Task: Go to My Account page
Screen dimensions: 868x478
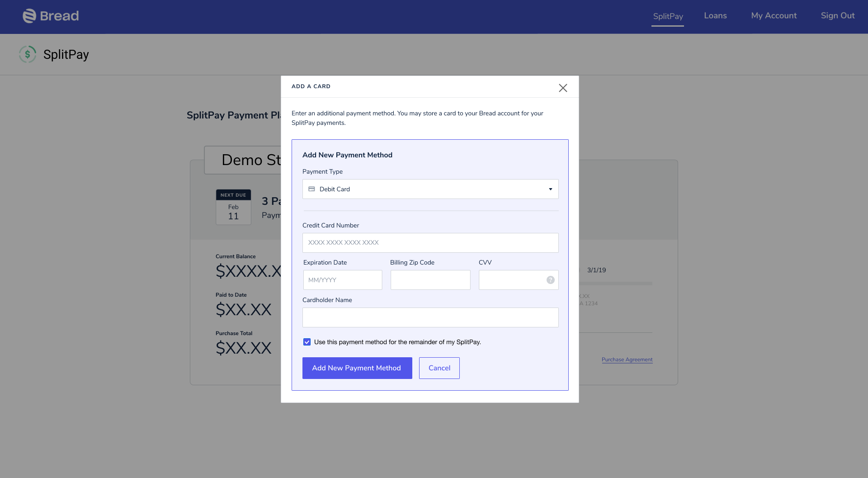Action: 774,15
